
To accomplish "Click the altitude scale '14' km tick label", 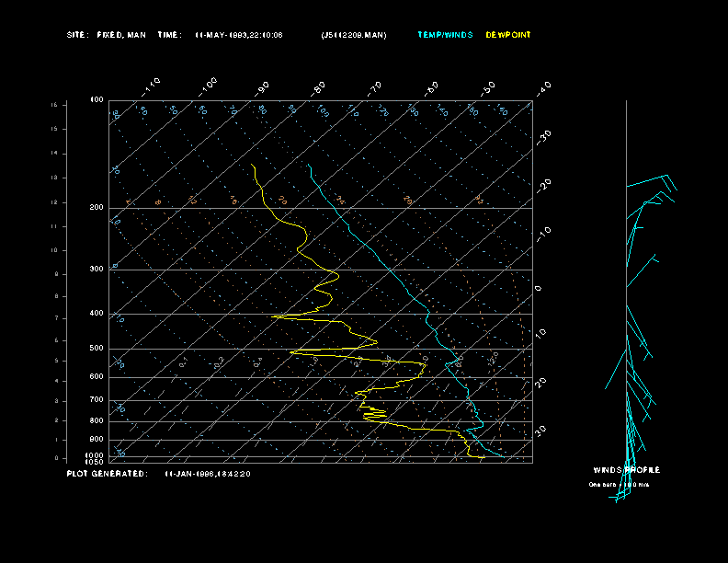I will coord(54,153).
